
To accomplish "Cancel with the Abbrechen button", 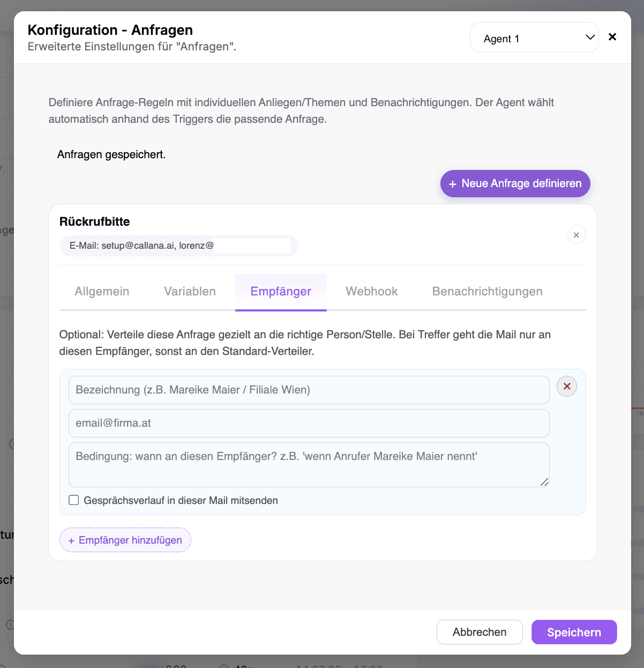I will pyautogui.click(x=480, y=632).
